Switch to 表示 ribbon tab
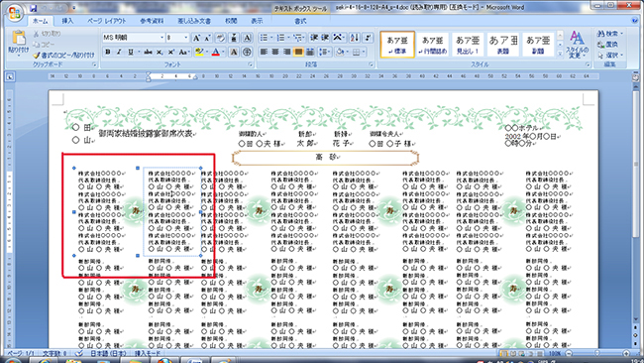Viewport: 644px width, 363px height. [x=257, y=21]
